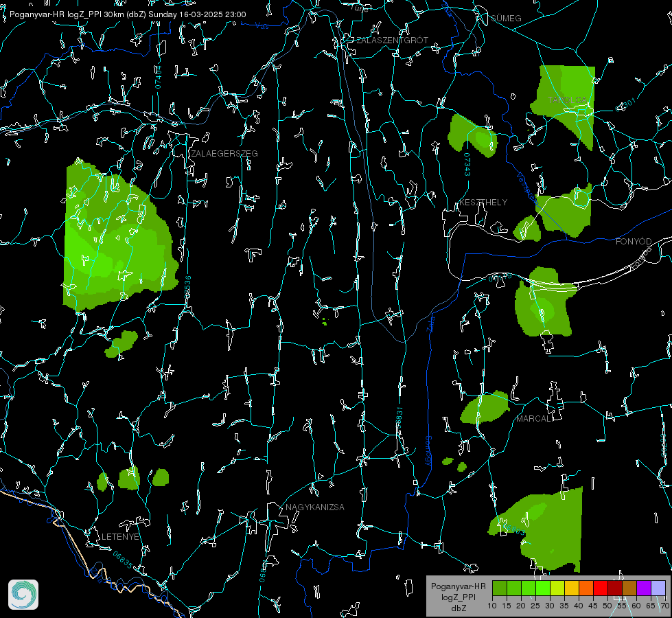Click the '70' tick value on the legend scale

coord(665,606)
